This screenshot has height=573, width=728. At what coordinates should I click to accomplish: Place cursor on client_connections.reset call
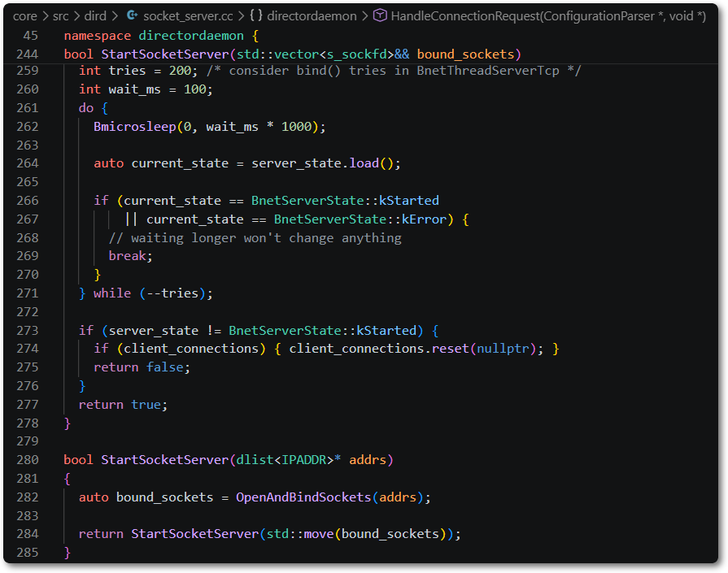[x=379, y=349]
